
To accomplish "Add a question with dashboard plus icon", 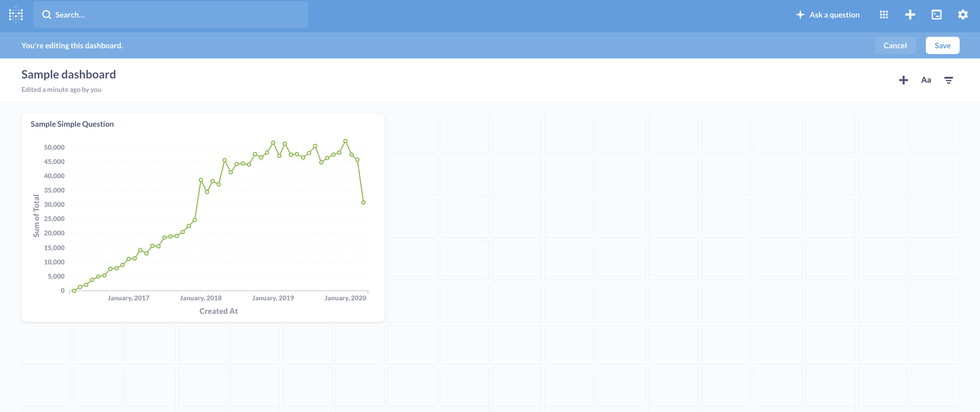I will pos(903,80).
